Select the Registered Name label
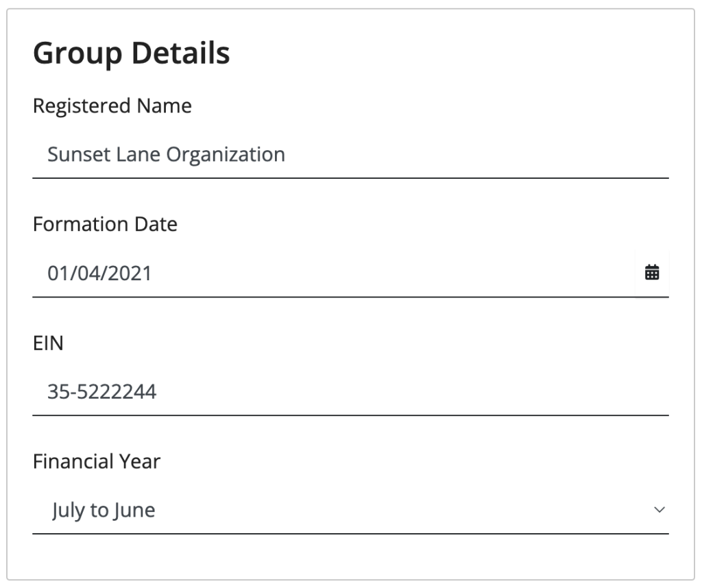Screen dimensions: 702x588 112,106
